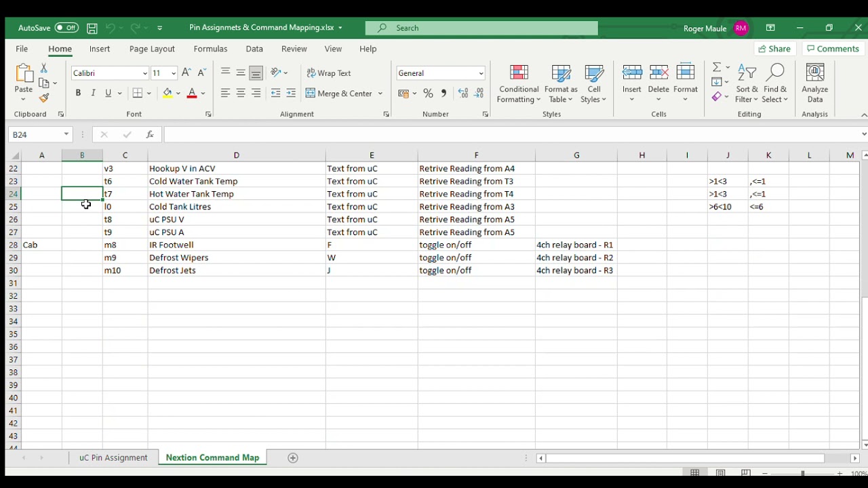The image size is (868, 488).
Task: Select cell containing Hot Water Tank Temp
Action: coord(236,194)
